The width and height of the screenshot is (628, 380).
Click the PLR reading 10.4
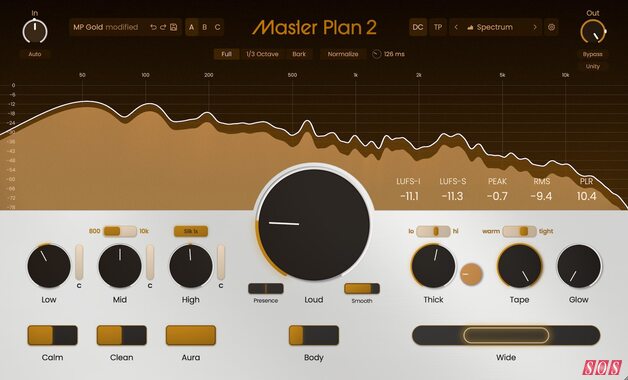coord(586,196)
